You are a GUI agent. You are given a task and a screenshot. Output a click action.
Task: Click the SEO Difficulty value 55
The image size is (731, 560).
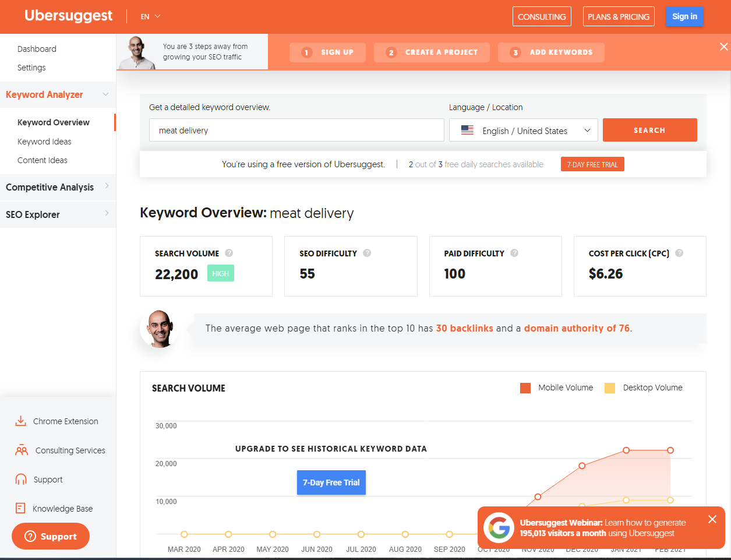coord(307,274)
